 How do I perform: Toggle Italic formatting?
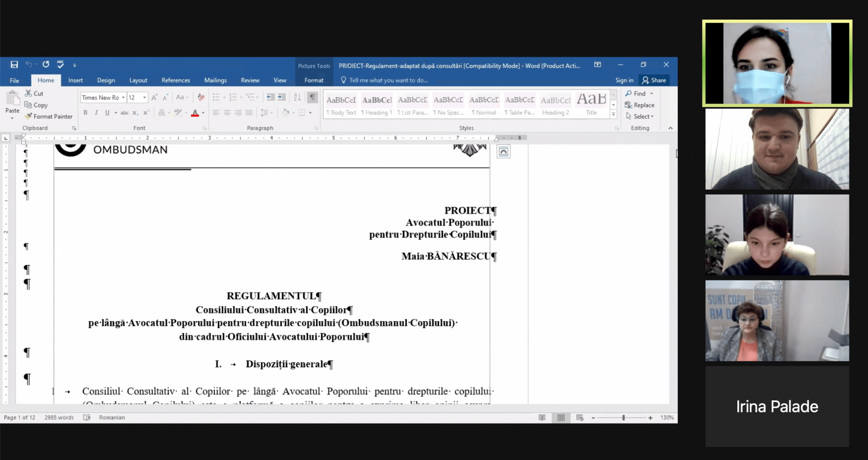96,113
